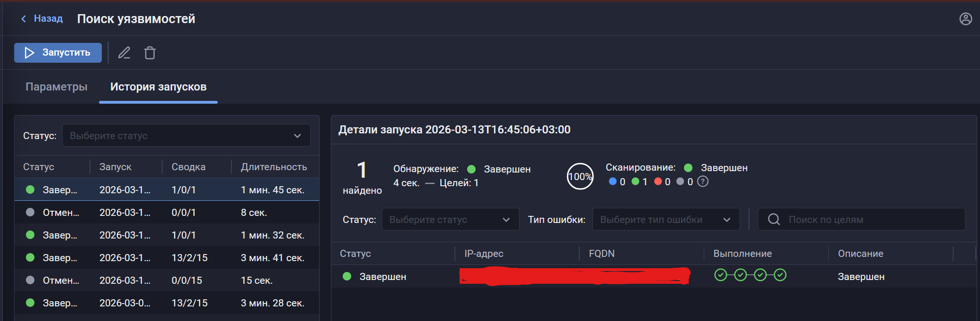This screenshot has height=321, width=980.
Task: Click the last green execution checkmark
Action: (780, 275)
